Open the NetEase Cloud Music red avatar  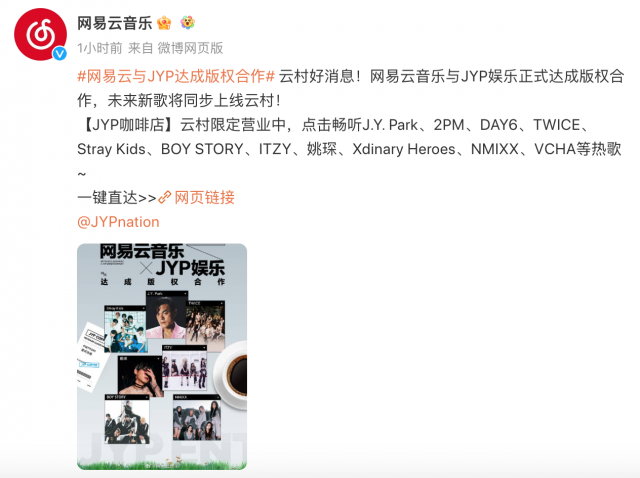[x=40, y=34]
